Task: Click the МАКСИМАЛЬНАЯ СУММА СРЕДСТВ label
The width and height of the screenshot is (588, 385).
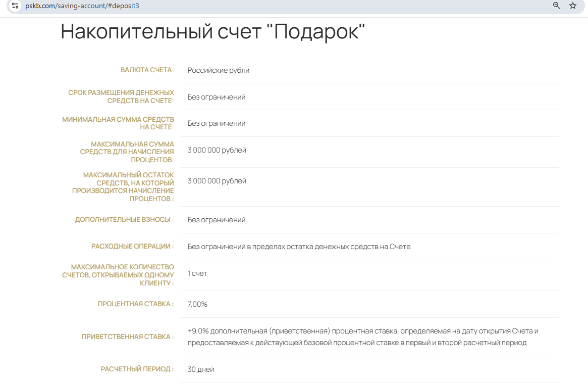Action: [x=127, y=152]
